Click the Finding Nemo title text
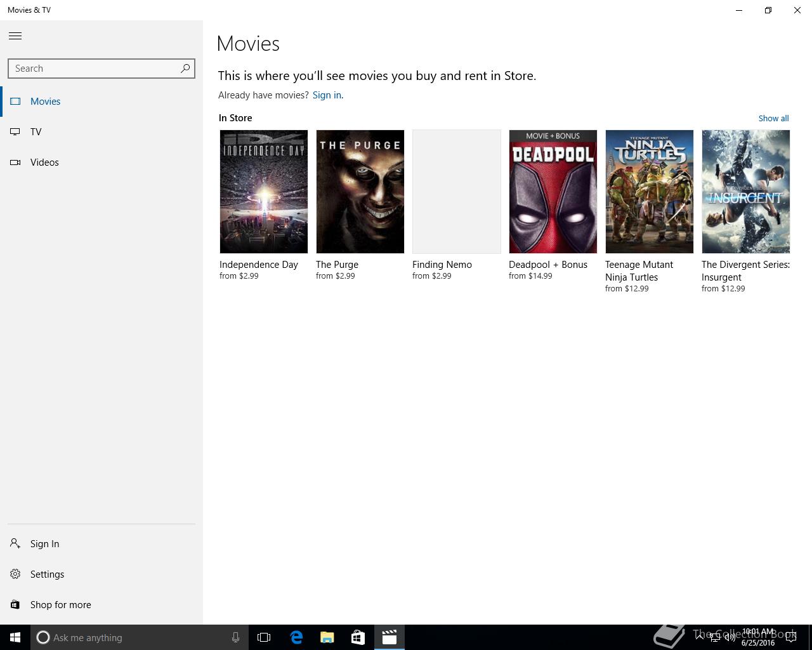Viewport: 812px width, 650px height. (x=442, y=265)
